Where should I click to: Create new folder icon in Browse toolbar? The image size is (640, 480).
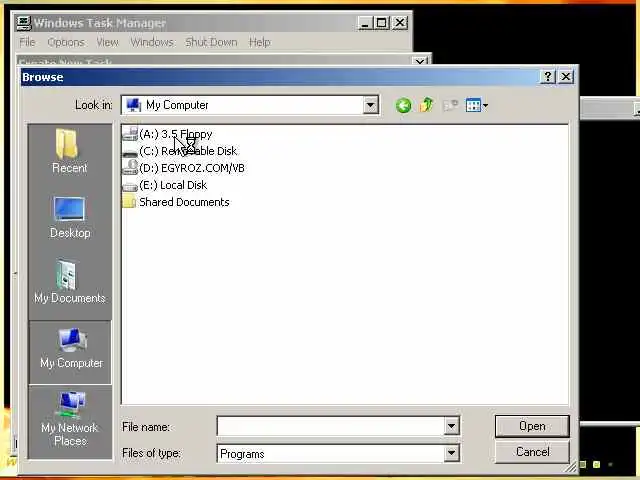click(450, 105)
